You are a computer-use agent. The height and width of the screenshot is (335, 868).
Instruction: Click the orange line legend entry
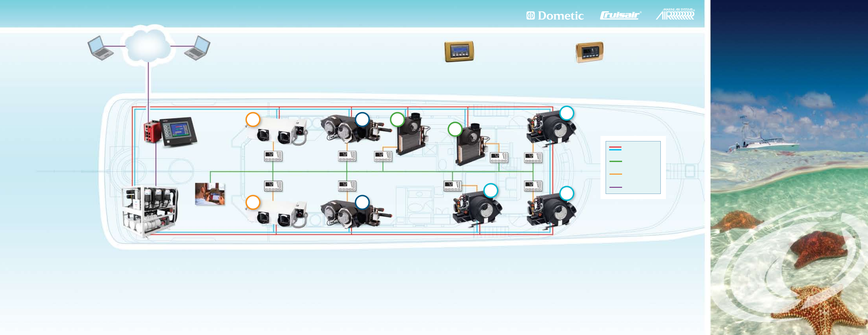[x=615, y=174]
